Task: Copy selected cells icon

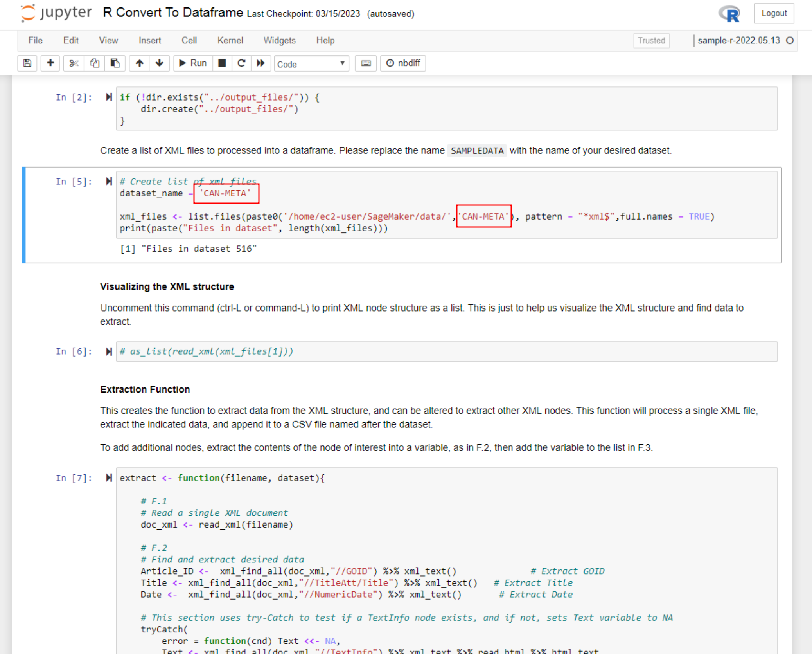Action: [x=94, y=63]
